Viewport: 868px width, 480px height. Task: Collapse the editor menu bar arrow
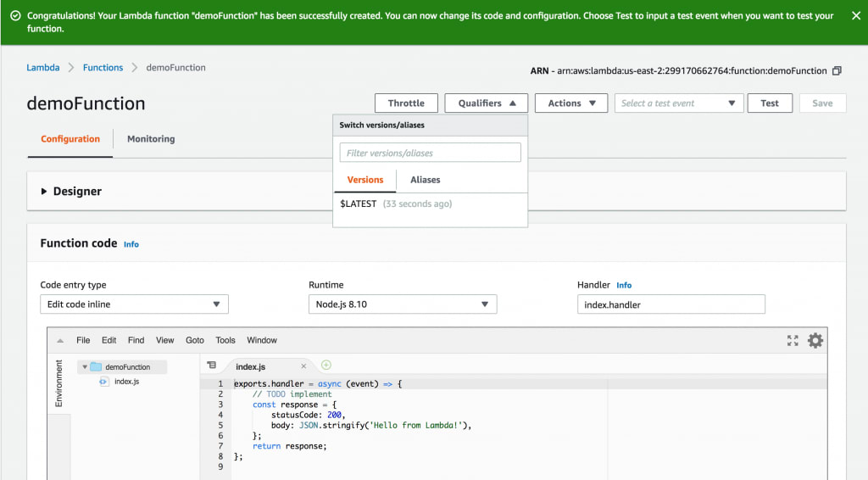[60, 340]
